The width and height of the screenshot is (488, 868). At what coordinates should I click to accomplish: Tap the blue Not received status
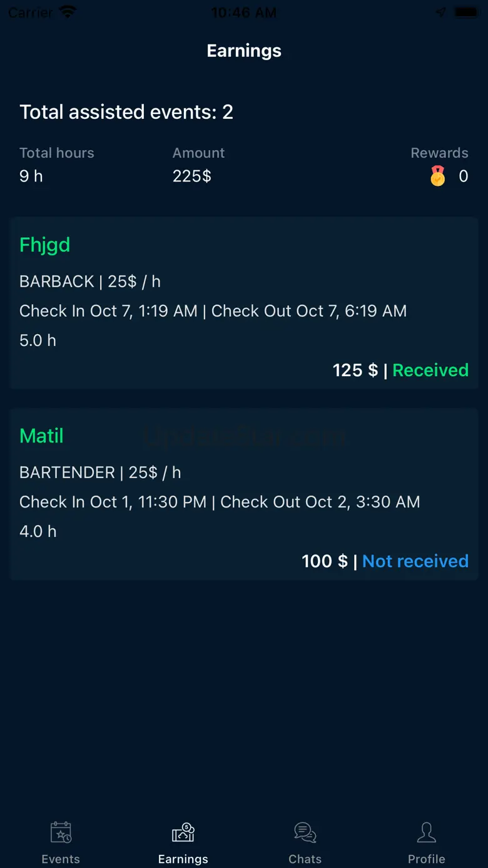point(415,561)
